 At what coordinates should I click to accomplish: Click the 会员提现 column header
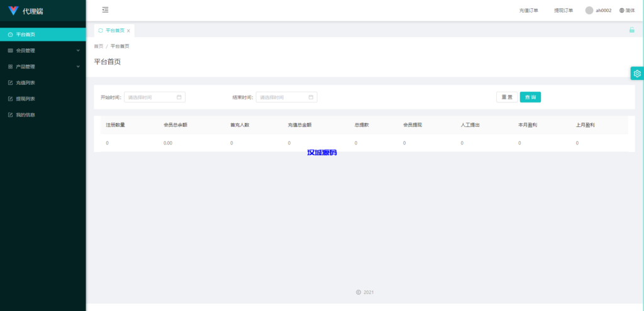[413, 125]
